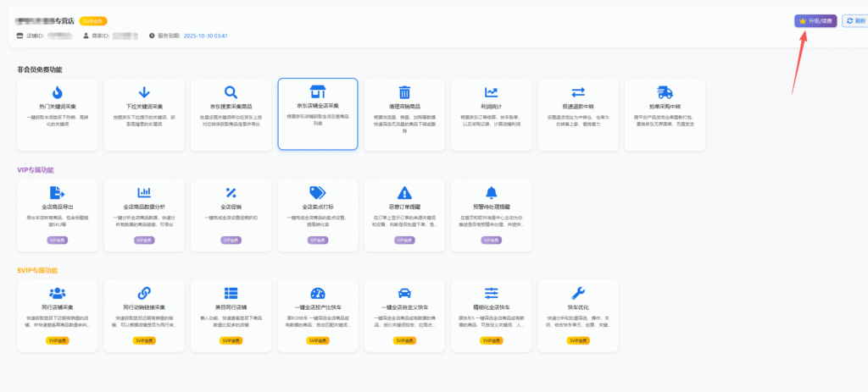The image size is (868, 392).
Task: Click the tag icon for 全店卖点打标
Action: pos(318,193)
